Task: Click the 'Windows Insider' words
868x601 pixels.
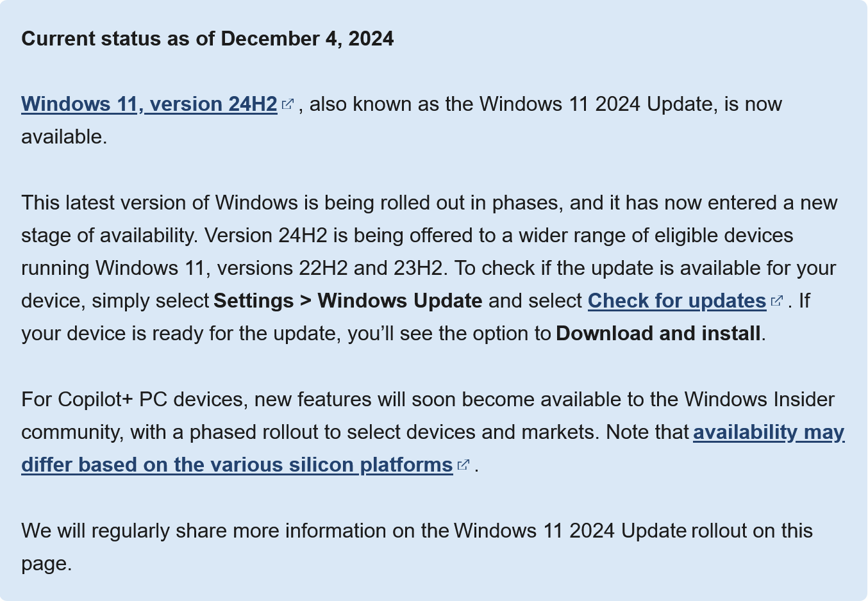Action: 760,399
